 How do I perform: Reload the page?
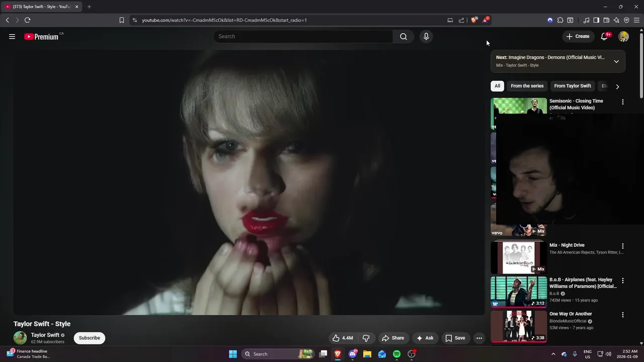click(27, 20)
